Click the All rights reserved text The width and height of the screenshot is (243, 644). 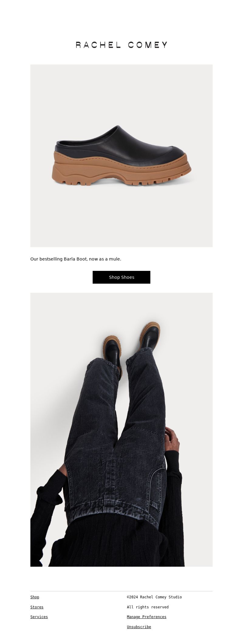tap(148, 607)
